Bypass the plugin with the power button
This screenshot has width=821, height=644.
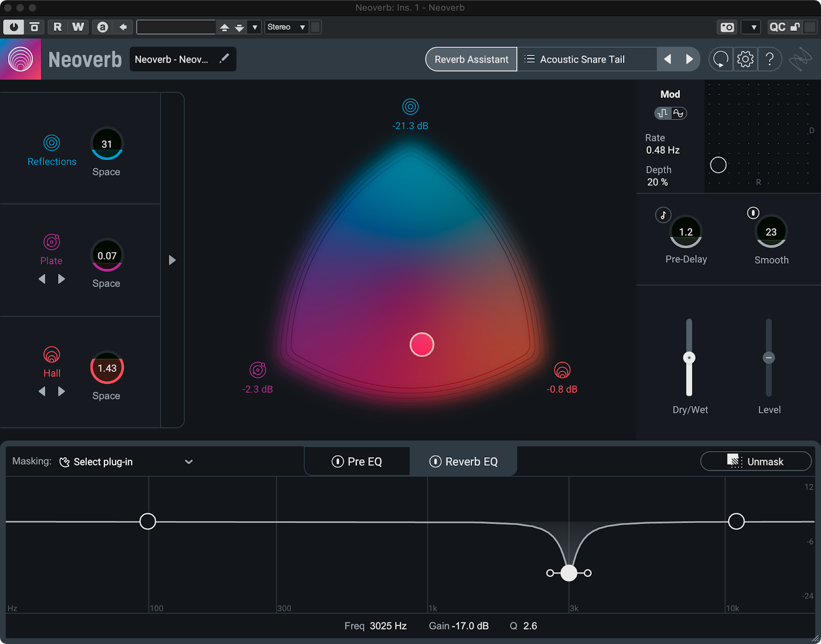(13, 27)
